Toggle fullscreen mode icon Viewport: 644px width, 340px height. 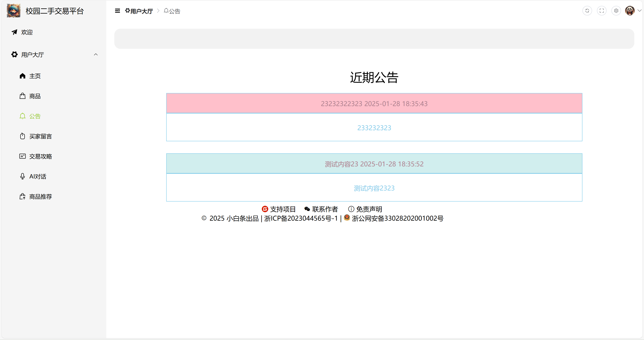602,11
